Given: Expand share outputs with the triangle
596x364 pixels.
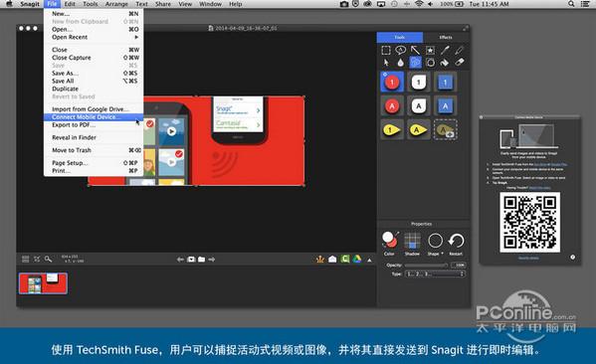Looking at the screenshot, I should [x=369, y=260].
